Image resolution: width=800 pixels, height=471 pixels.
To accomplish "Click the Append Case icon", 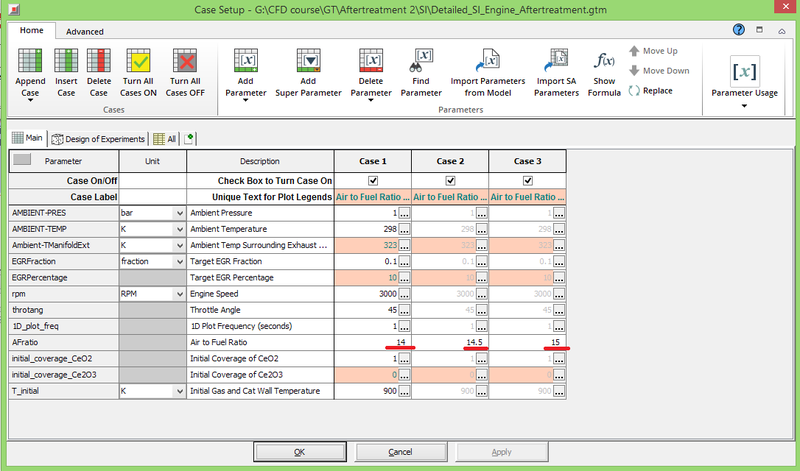I will [x=31, y=63].
